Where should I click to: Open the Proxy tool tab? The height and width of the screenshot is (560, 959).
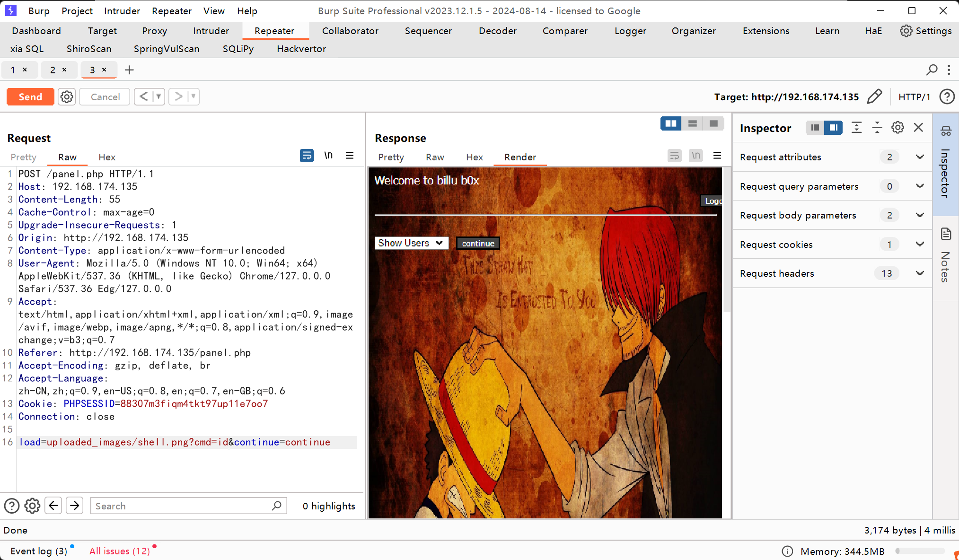coord(154,31)
